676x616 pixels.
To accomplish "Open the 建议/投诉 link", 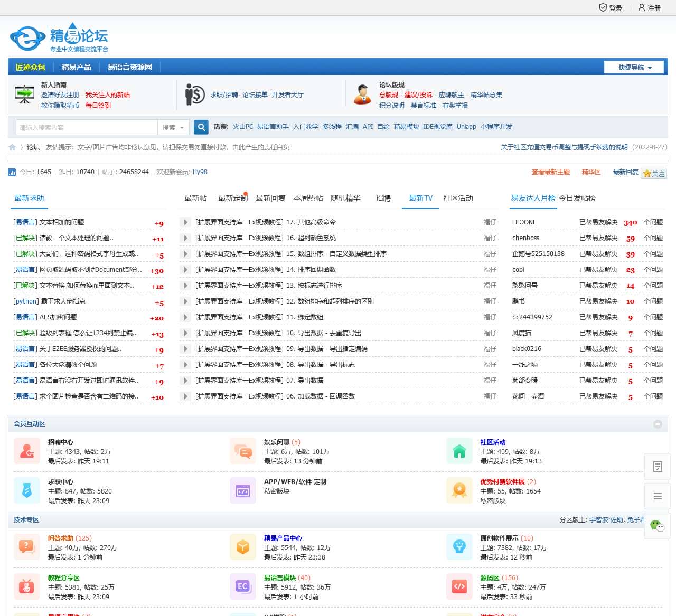I will [418, 95].
